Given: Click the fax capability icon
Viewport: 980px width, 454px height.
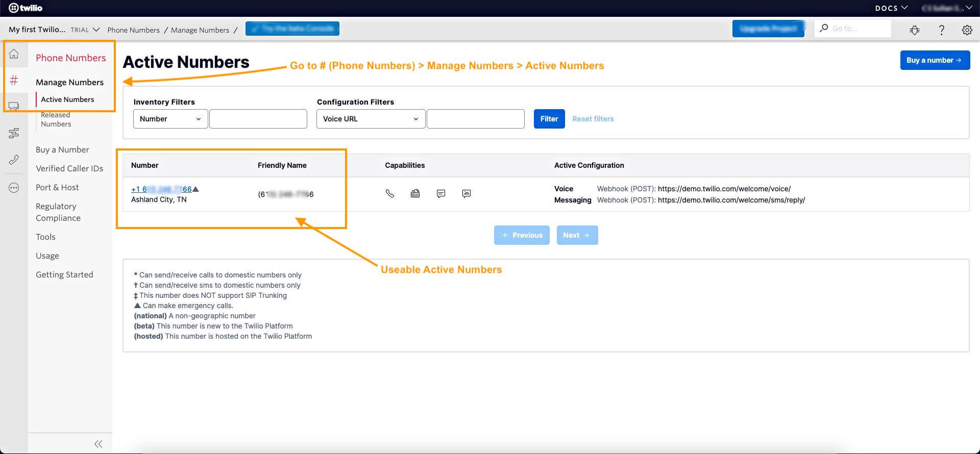Looking at the screenshot, I should (415, 193).
